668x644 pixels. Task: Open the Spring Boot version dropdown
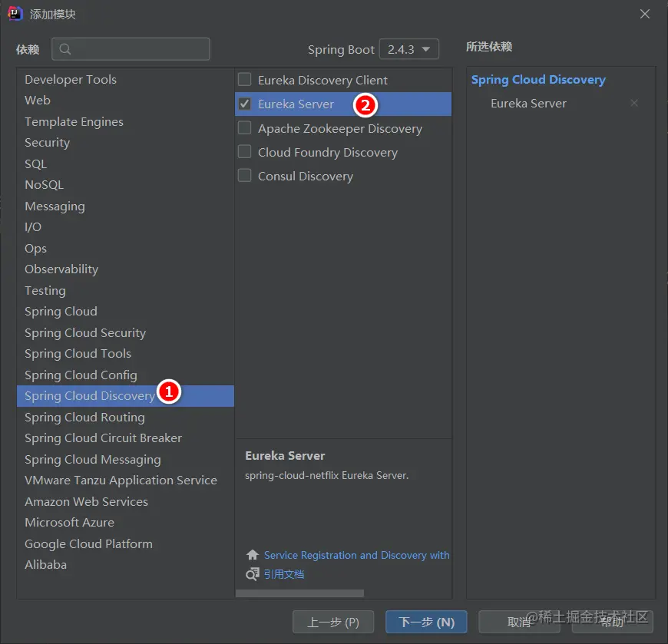[x=409, y=49]
